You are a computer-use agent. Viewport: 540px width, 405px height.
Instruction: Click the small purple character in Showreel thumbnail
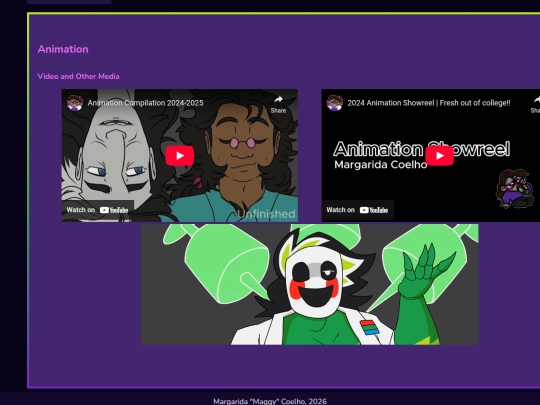click(514, 189)
